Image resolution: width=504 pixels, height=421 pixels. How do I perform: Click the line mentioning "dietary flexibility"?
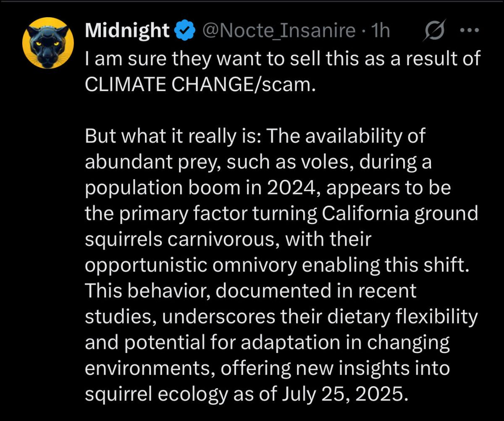tap(281, 318)
